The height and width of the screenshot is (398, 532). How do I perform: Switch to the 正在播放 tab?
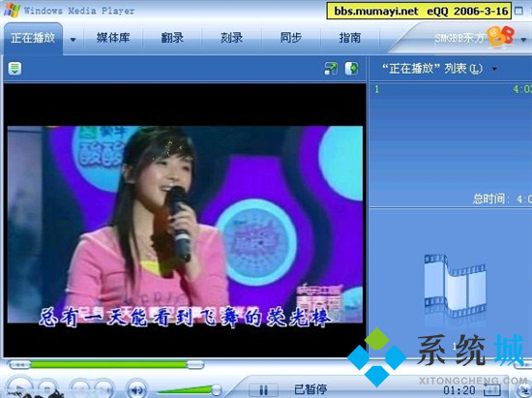[33, 38]
